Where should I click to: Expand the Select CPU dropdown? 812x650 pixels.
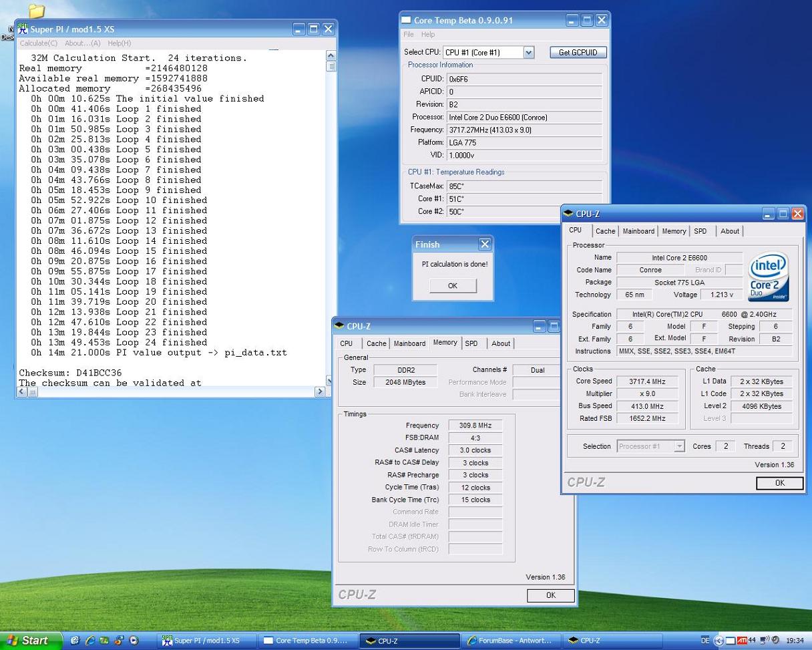[528, 52]
